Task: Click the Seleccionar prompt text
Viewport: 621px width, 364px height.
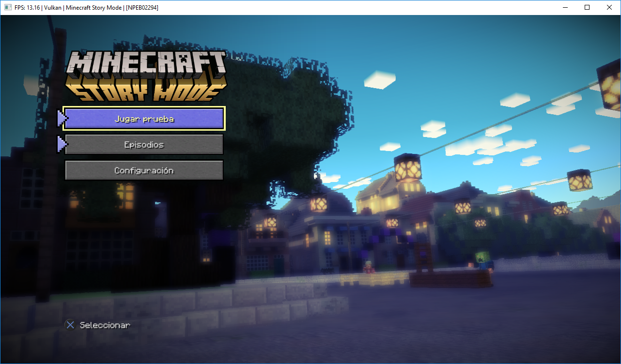Action: 105,325
